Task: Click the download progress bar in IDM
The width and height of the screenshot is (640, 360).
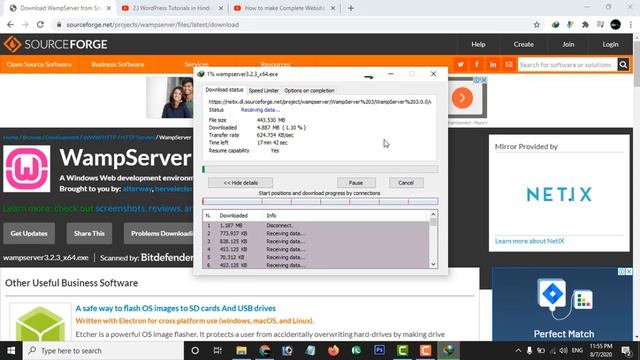Action: coord(320,169)
